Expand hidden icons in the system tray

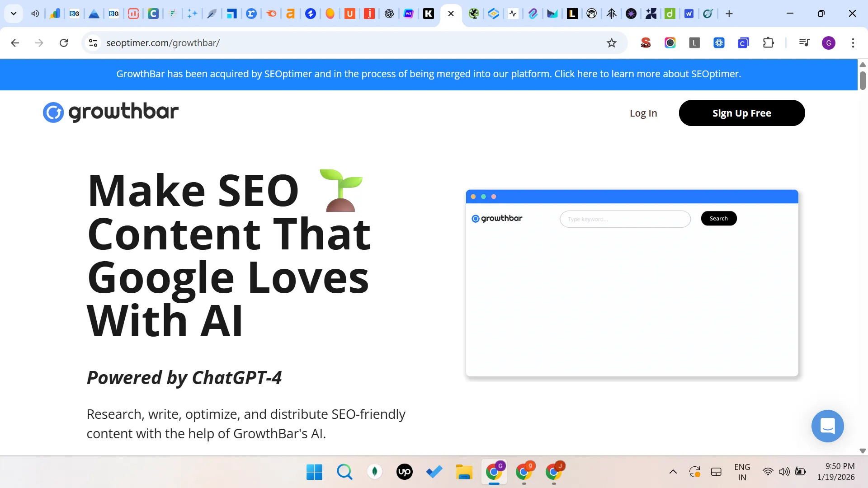click(x=673, y=472)
